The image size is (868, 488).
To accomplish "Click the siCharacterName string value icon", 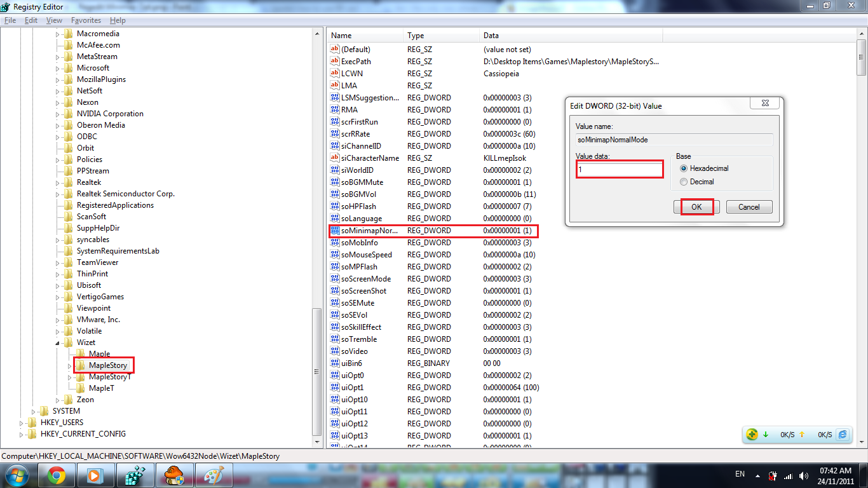I will (335, 158).
